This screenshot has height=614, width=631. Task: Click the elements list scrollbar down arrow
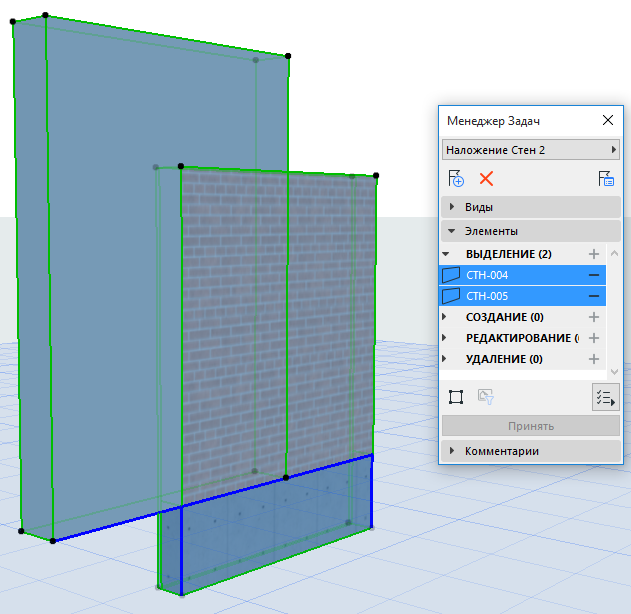614,370
